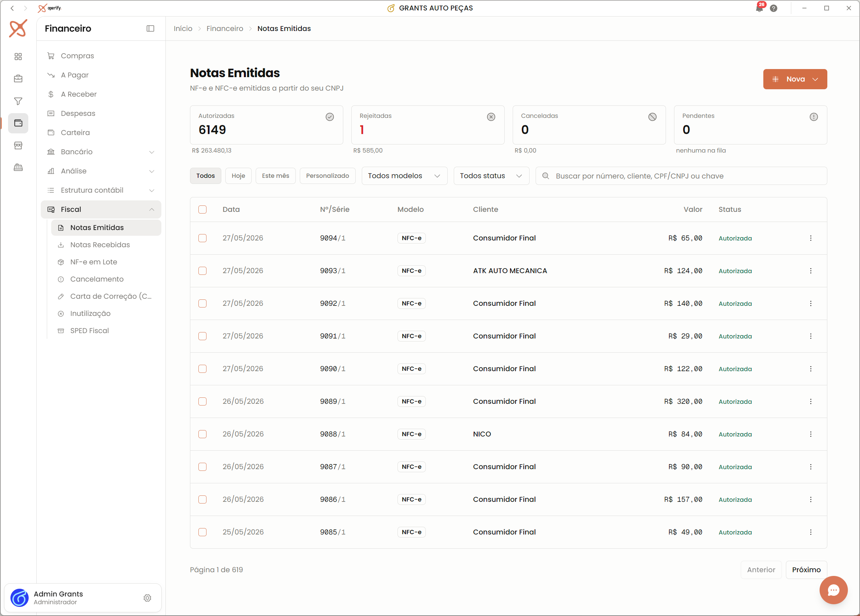Open the Rejeitadas summary card

point(428,125)
